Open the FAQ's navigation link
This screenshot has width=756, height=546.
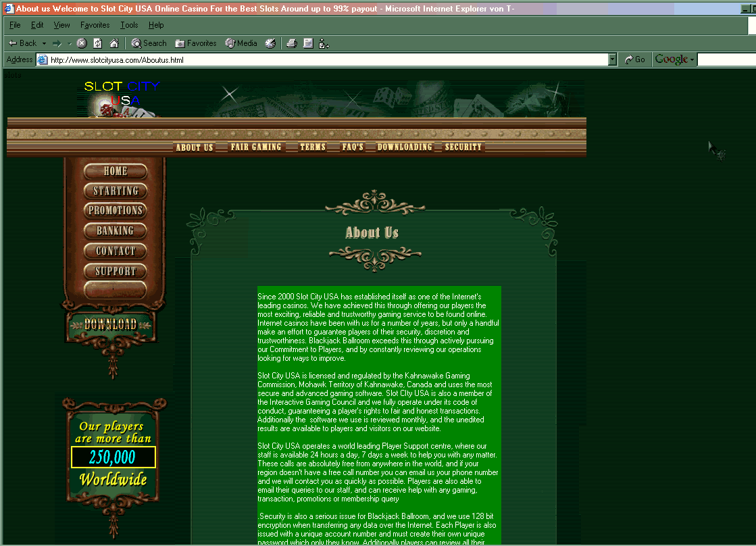353,147
